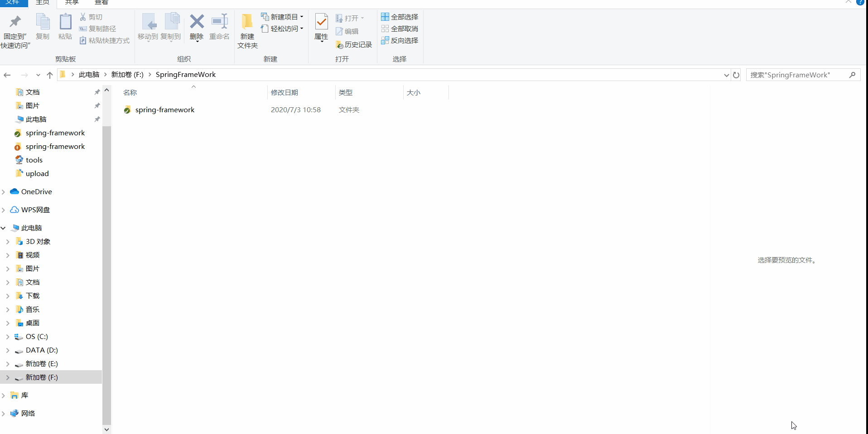Expand the WPS网盘 tree node
Image resolution: width=868 pixels, height=434 pixels.
click(x=4, y=210)
